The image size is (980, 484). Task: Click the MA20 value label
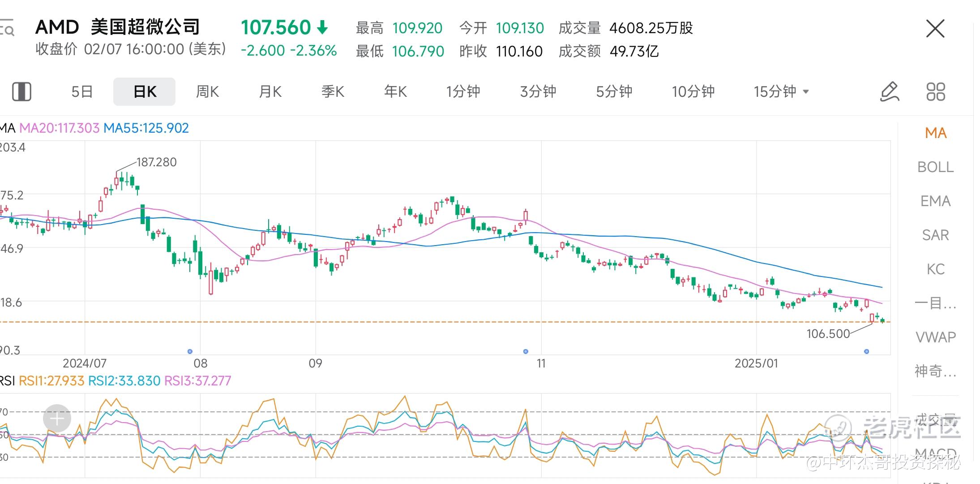[59, 128]
